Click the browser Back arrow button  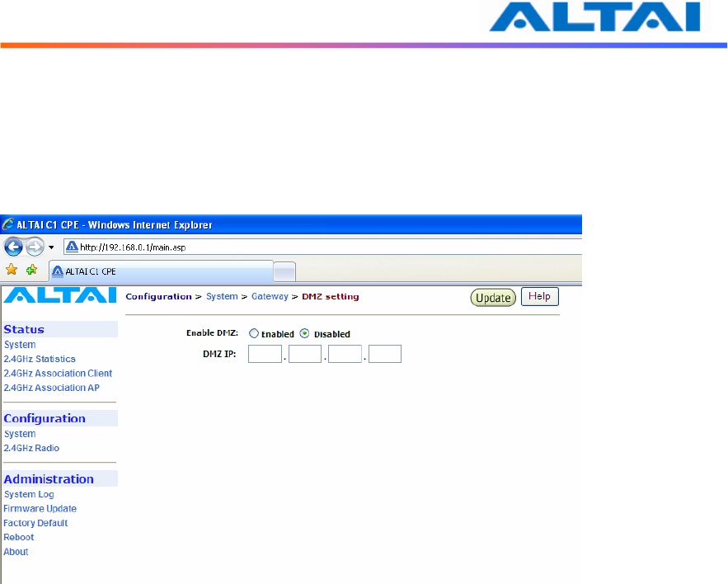(13, 247)
